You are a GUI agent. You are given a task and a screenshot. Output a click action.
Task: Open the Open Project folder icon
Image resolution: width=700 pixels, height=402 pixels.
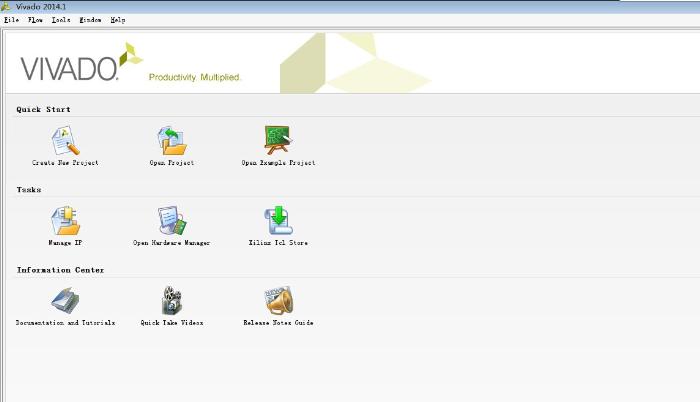(172, 141)
